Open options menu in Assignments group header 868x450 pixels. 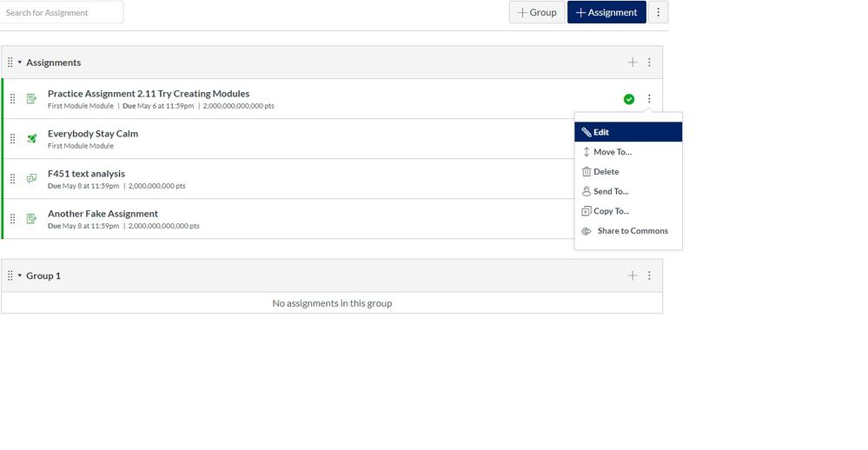649,63
